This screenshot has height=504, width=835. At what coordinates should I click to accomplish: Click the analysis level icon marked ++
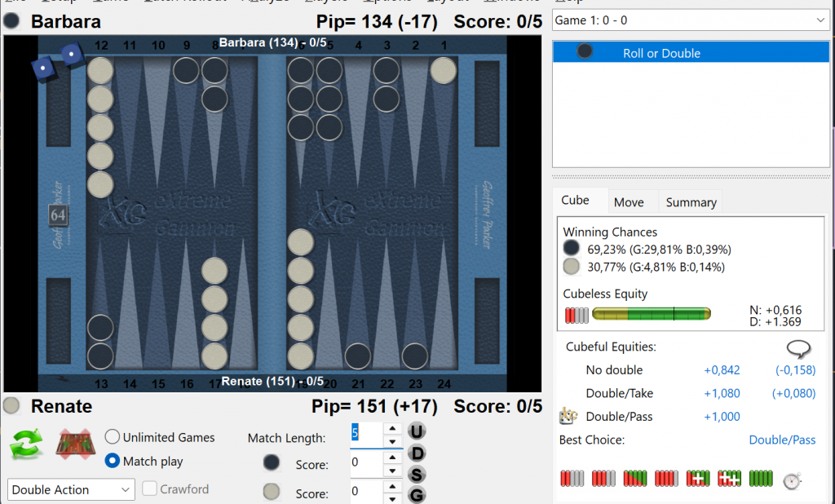click(x=729, y=479)
